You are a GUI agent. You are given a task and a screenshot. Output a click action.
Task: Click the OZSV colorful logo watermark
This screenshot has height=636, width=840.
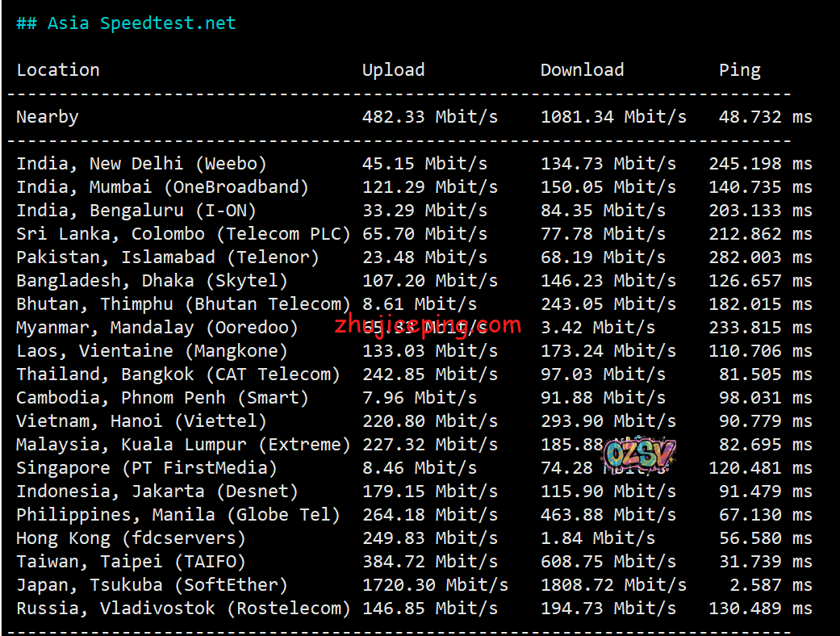[638, 457]
